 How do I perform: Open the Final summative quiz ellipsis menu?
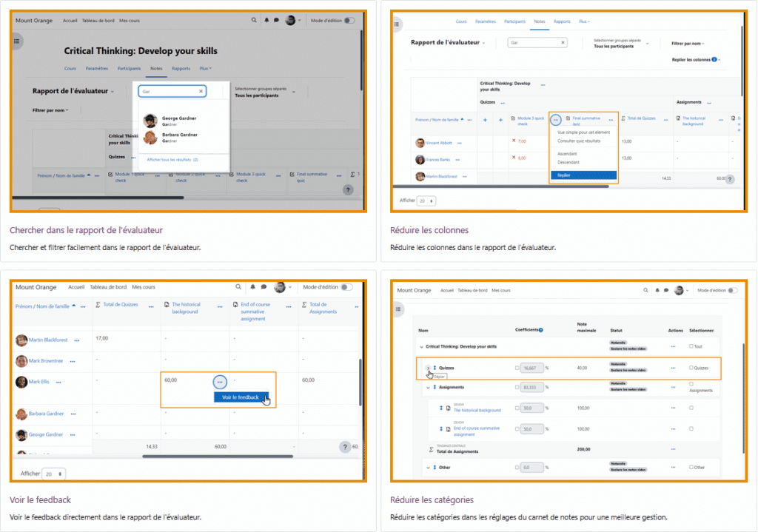[557, 120]
